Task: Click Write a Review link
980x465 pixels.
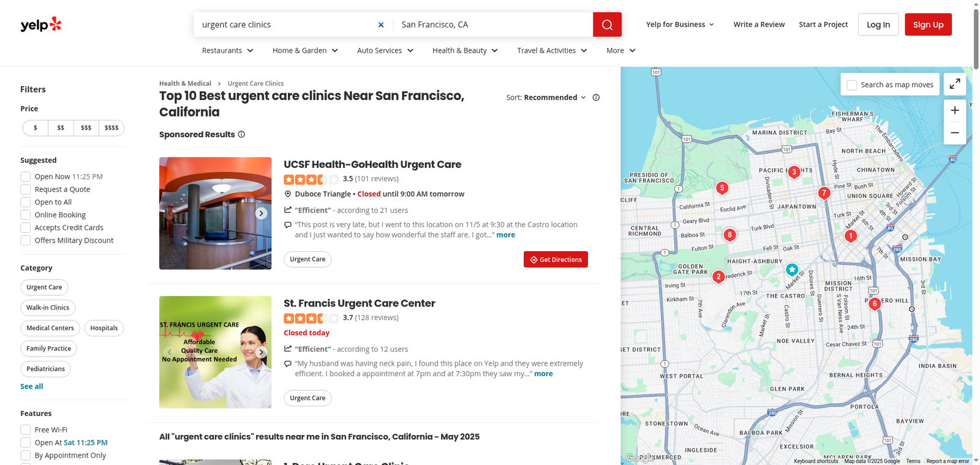Action: pos(759,25)
